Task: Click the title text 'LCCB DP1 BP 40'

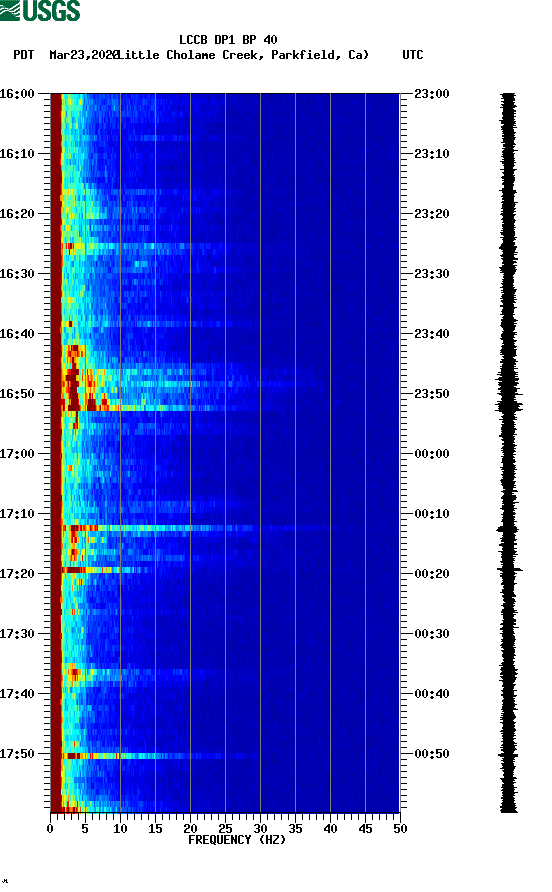Action: pyautogui.click(x=228, y=40)
